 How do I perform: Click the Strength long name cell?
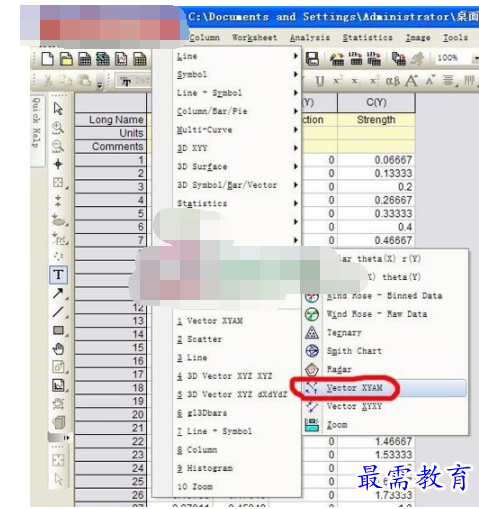click(x=376, y=120)
